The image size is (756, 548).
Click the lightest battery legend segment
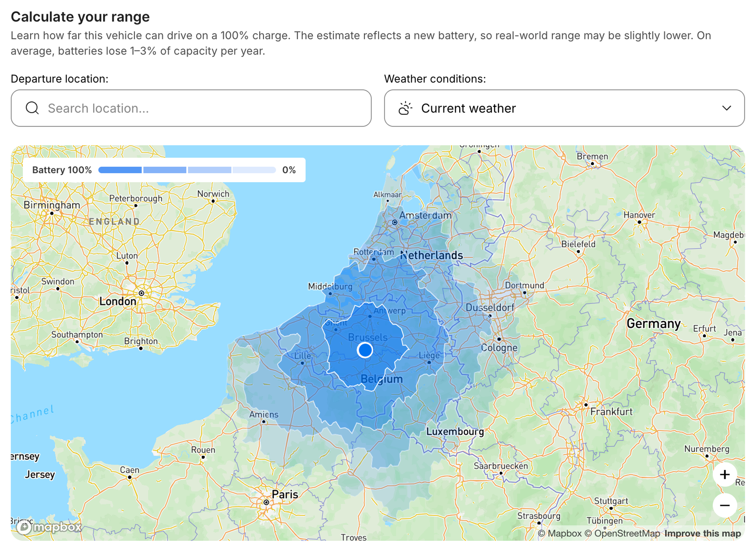point(254,170)
